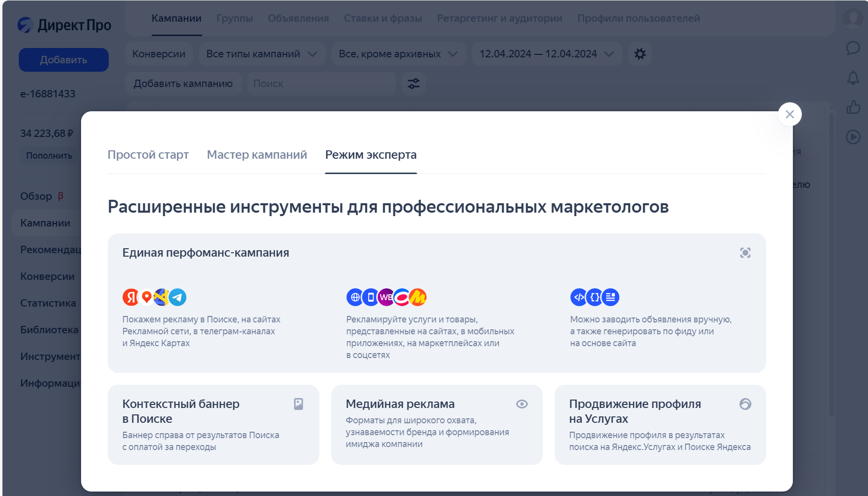Focus the Поиск search field

click(321, 84)
